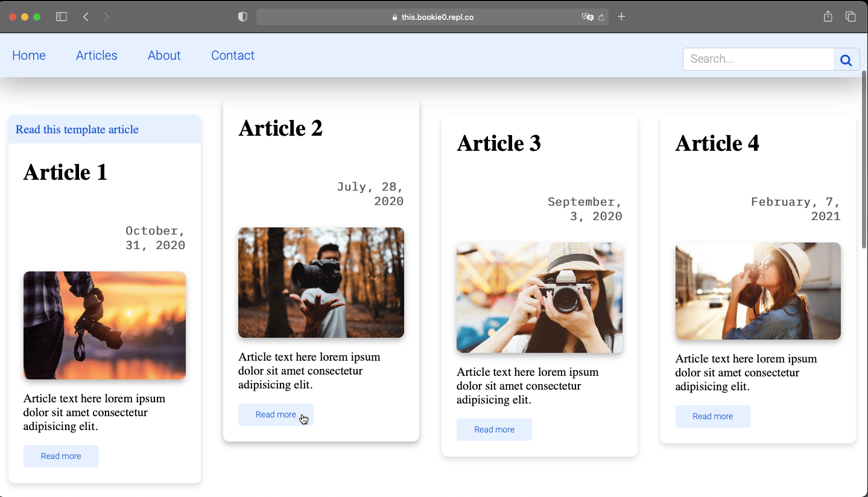
Task: Click Read more on Article 3
Action: click(x=494, y=429)
